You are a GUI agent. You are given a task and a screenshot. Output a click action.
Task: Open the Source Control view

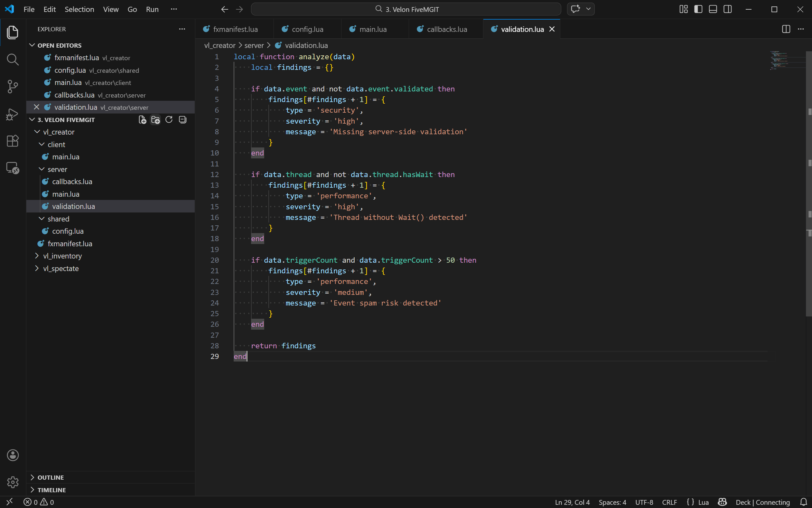(13, 86)
